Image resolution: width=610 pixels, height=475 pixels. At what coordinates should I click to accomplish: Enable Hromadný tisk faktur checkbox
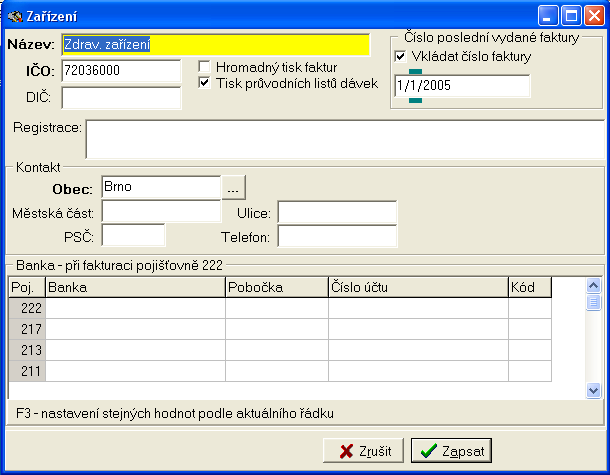[205, 67]
